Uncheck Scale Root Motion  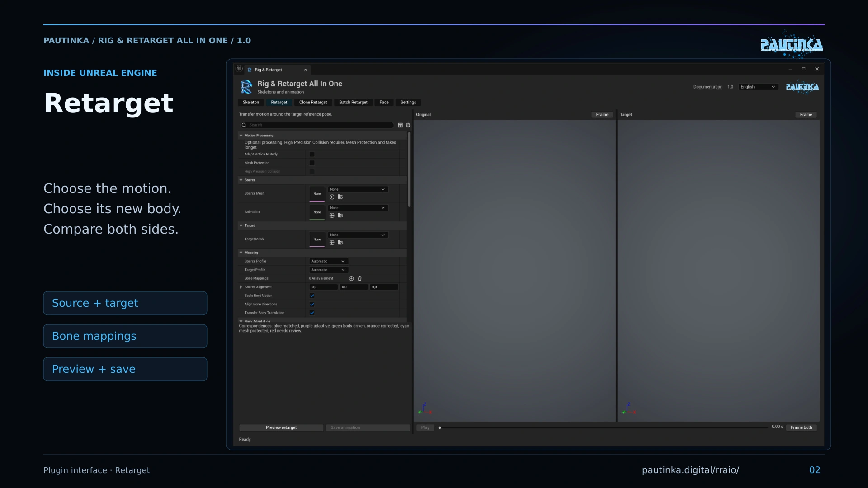312,296
